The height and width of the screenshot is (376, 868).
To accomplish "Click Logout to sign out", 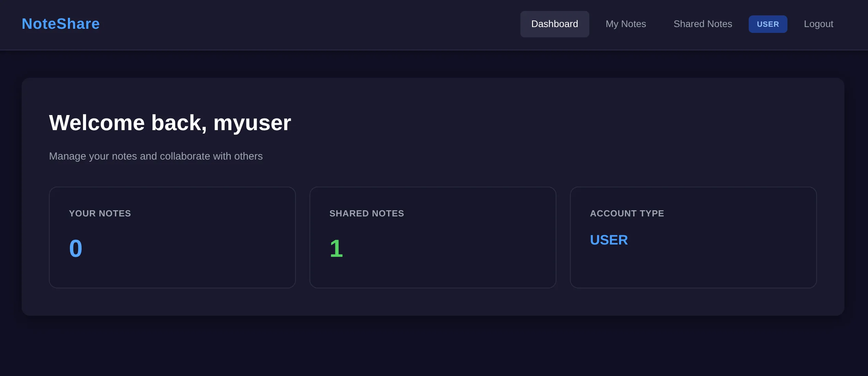I will [818, 24].
